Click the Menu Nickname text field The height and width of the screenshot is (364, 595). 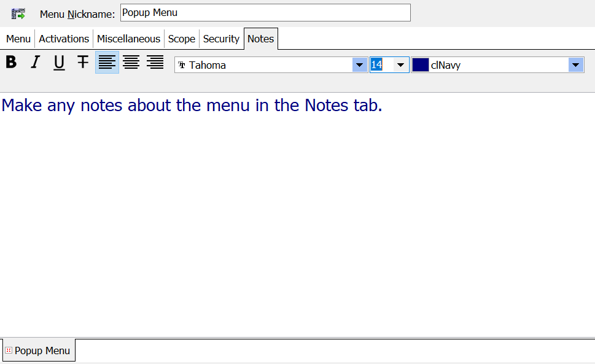click(265, 13)
